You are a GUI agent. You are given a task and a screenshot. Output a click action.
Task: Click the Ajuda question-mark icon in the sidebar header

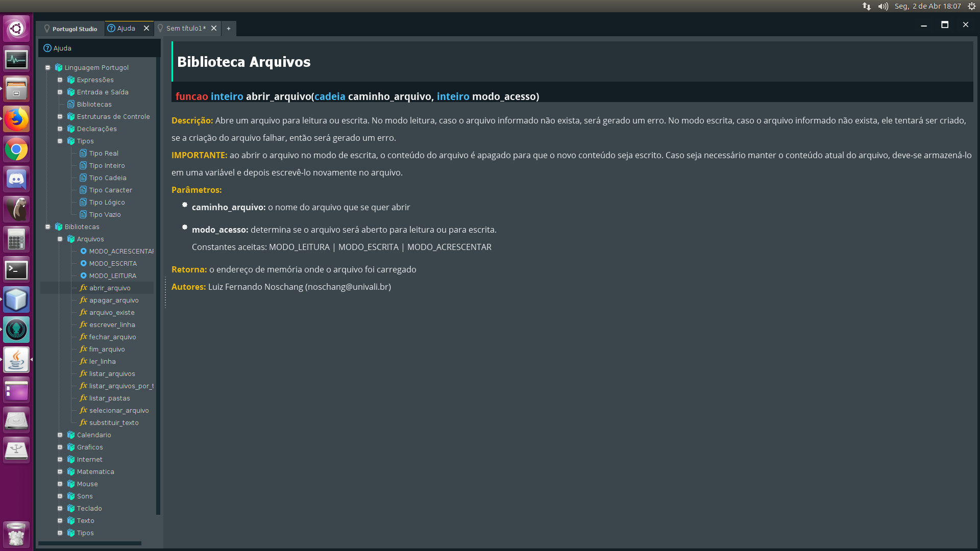click(46, 48)
